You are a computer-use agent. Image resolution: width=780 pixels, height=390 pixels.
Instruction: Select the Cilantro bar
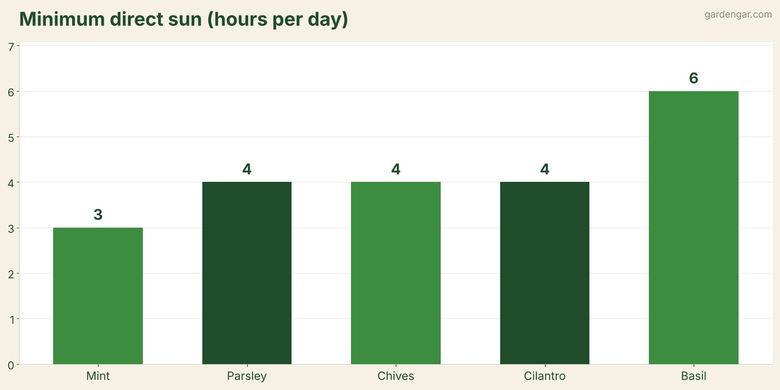545,273
